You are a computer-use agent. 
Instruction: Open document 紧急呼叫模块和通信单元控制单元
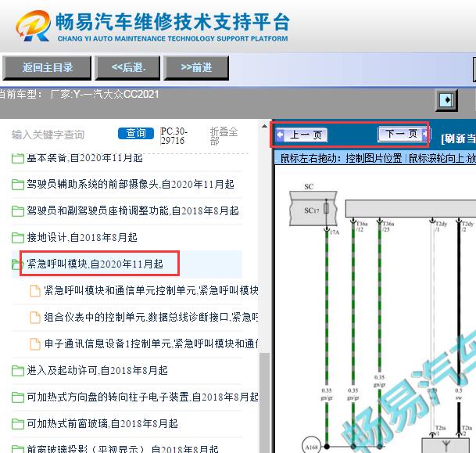pyautogui.click(x=151, y=290)
